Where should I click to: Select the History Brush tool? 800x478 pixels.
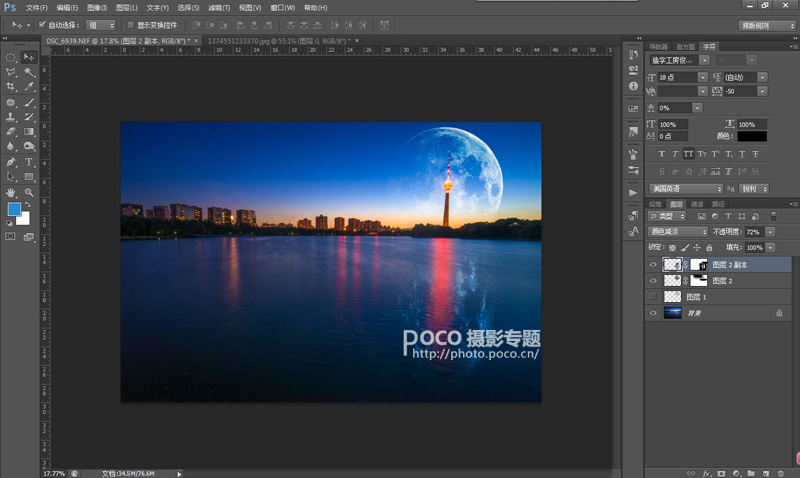[x=29, y=117]
